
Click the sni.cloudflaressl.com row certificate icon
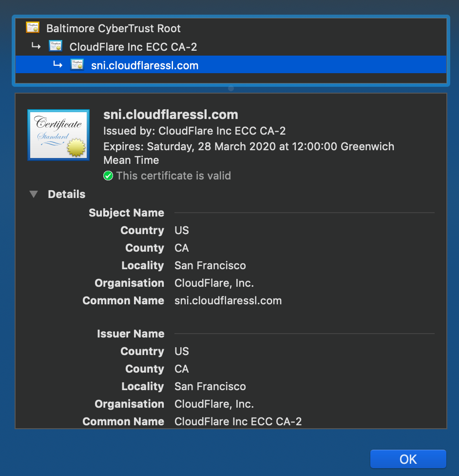(77, 65)
